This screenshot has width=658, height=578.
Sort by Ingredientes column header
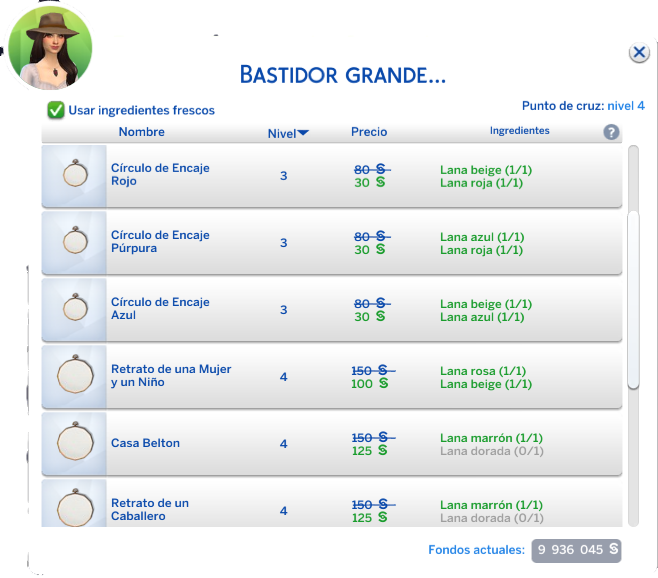pyautogui.click(x=520, y=131)
